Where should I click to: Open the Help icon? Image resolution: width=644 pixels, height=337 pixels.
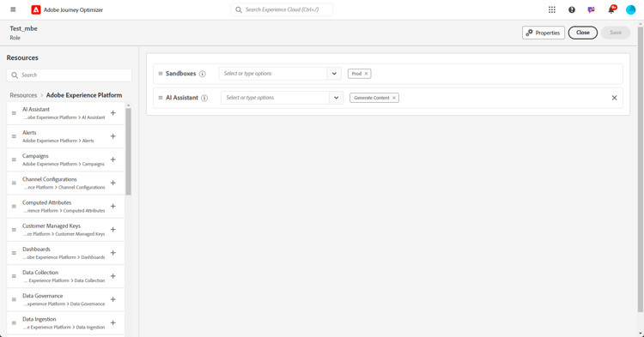coord(571,9)
